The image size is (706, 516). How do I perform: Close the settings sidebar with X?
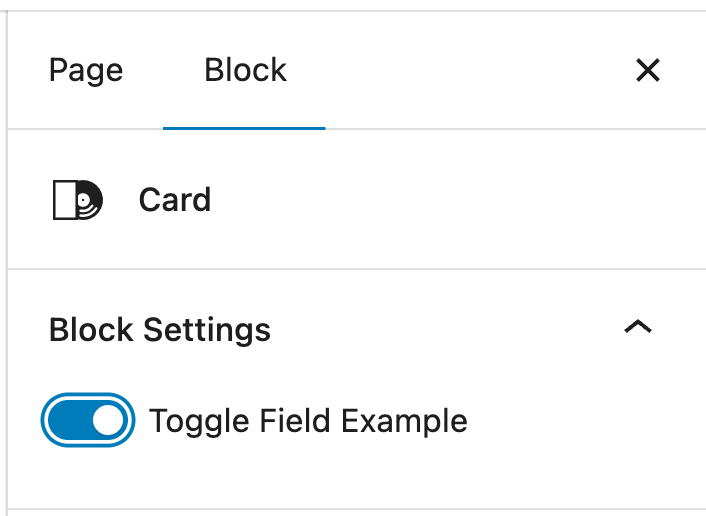pyautogui.click(x=648, y=70)
